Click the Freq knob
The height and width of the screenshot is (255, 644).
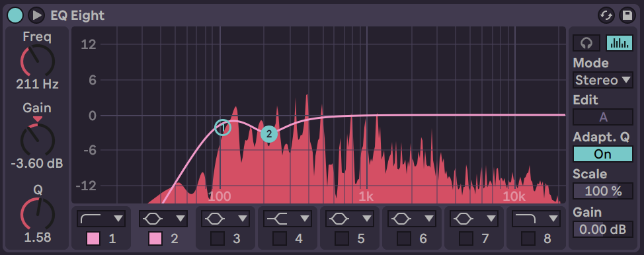pyautogui.click(x=38, y=61)
